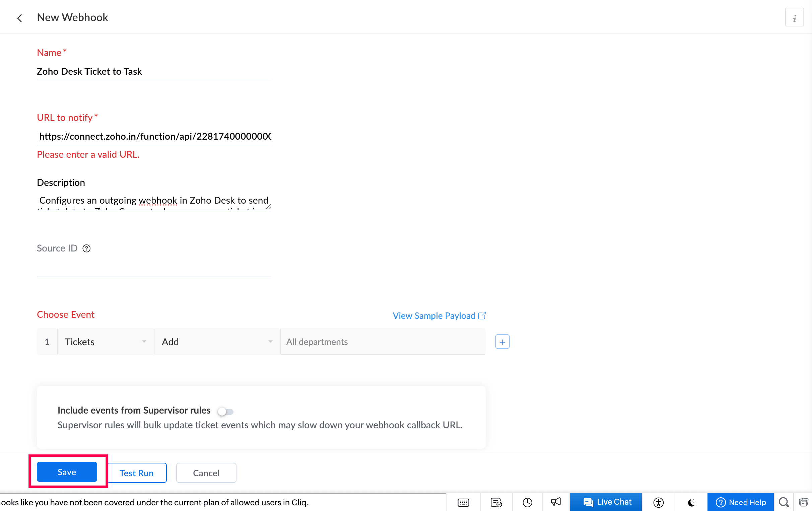
Task: Open Need Help
Action: (x=740, y=502)
